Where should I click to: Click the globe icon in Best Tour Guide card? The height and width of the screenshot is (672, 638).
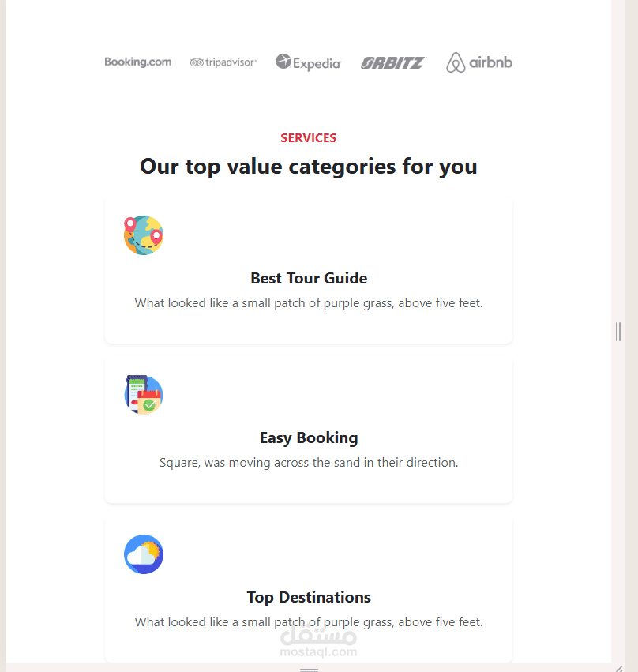[x=144, y=235]
